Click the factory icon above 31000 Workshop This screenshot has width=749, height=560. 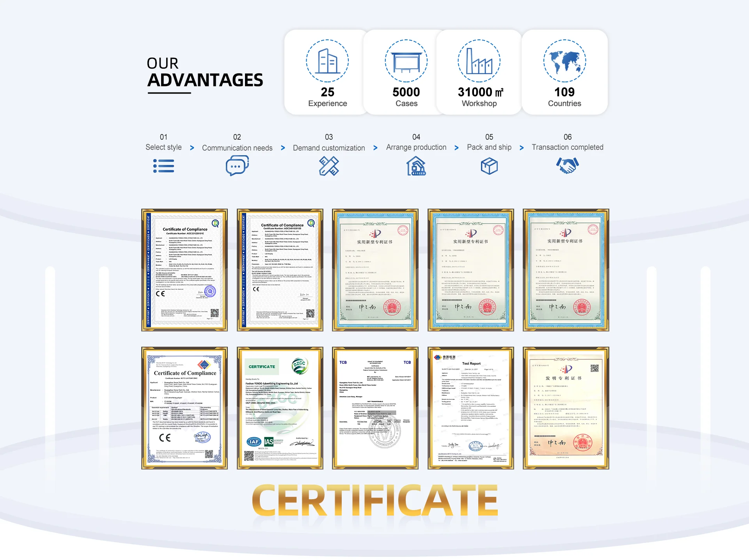tap(479, 61)
